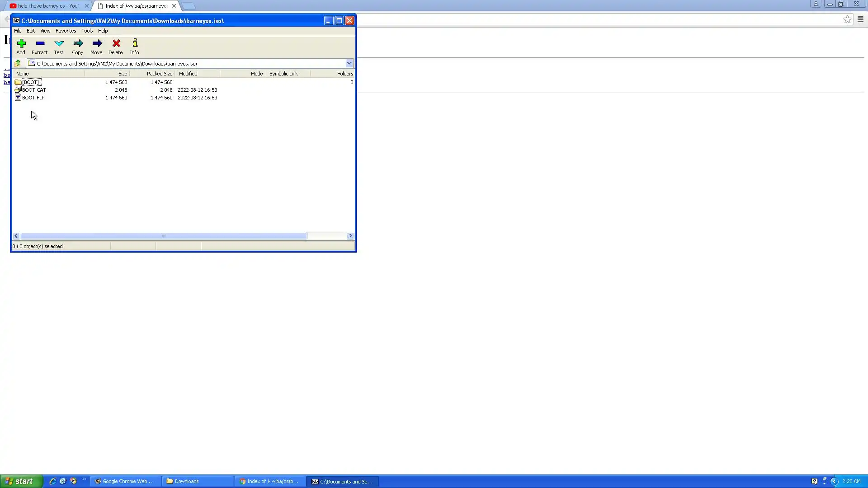Screen dimensions: 868x488
Task: Click the Test archive icon
Action: [59, 46]
